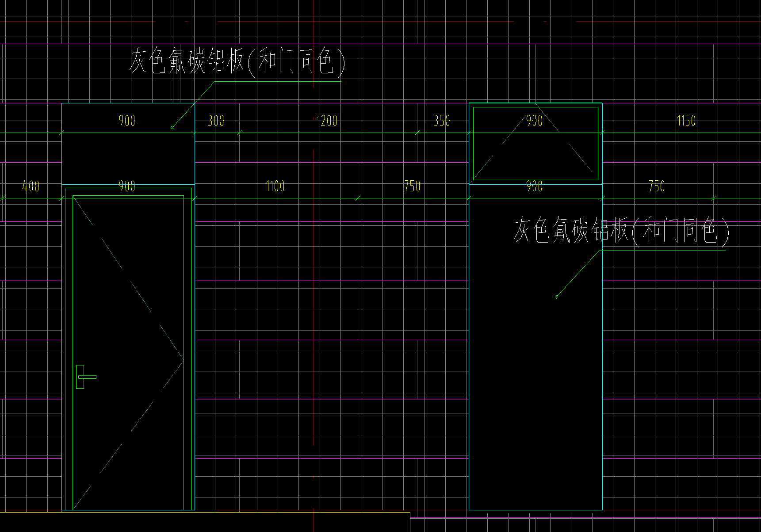Click the dimension text 350 between openings

(x=442, y=120)
